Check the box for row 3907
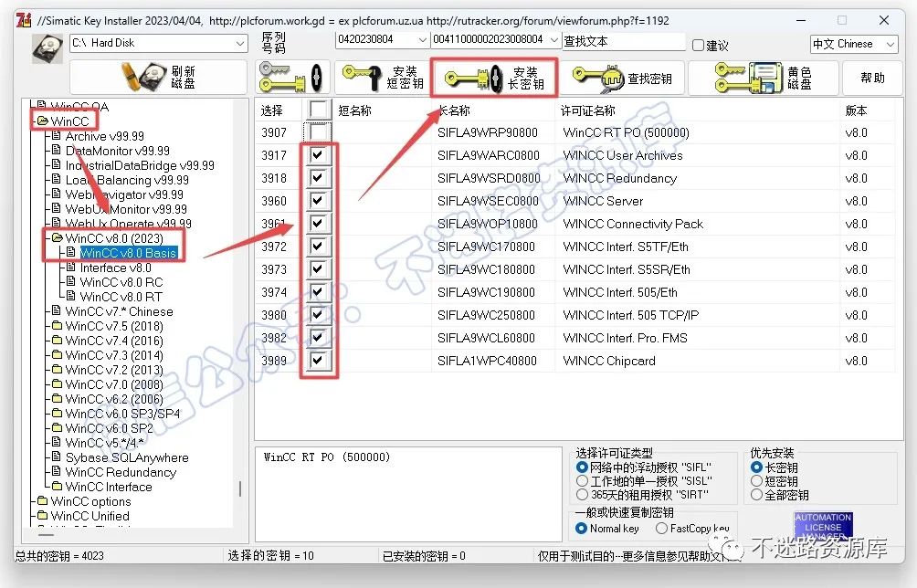The image size is (917, 588). pos(318,132)
